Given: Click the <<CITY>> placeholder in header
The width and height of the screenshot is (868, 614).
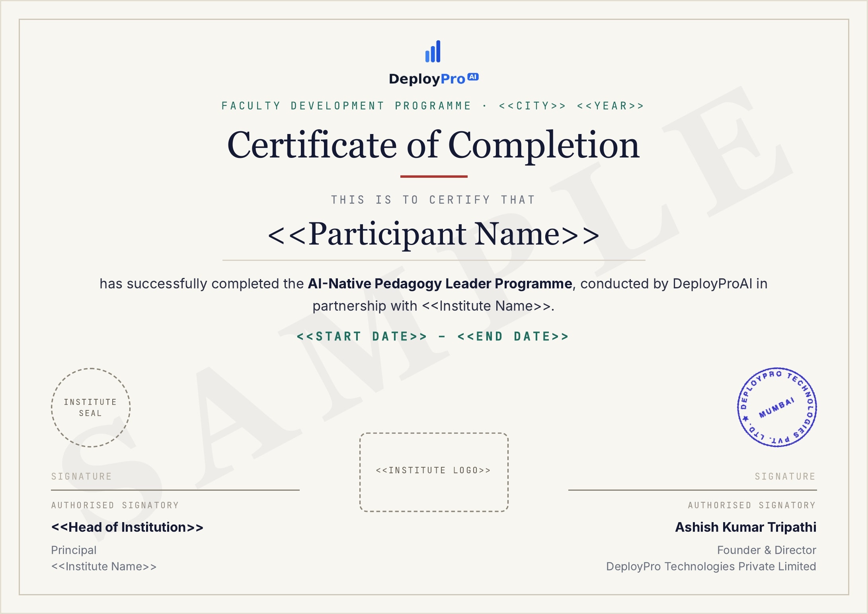Looking at the screenshot, I should [x=533, y=106].
